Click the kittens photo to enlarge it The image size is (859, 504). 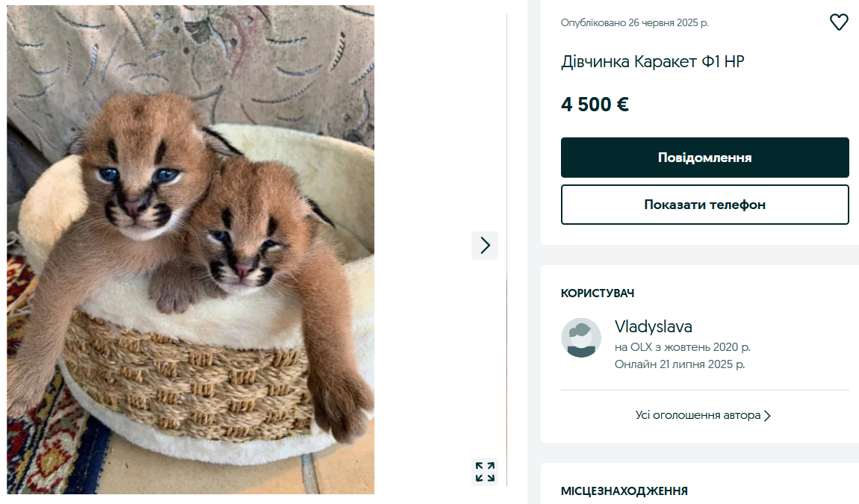tap(189, 250)
